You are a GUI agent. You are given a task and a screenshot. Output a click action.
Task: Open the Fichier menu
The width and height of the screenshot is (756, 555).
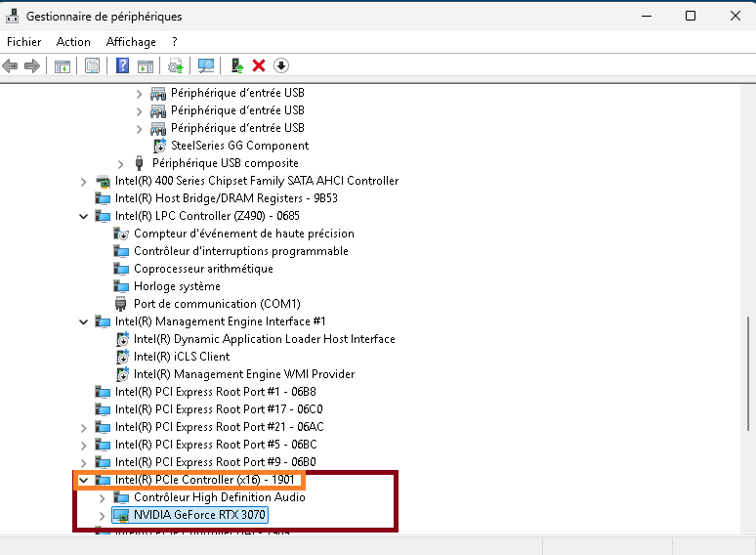click(x=24, y=42)
